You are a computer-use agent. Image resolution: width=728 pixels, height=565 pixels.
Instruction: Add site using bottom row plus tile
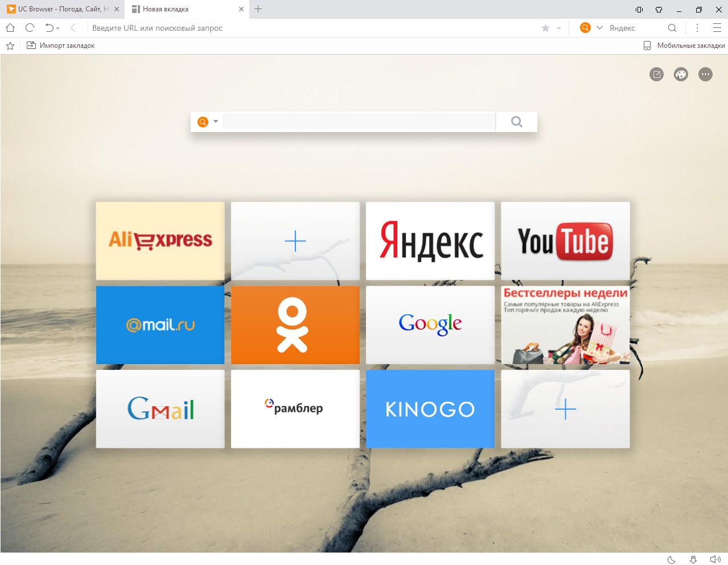coord(565,409)
